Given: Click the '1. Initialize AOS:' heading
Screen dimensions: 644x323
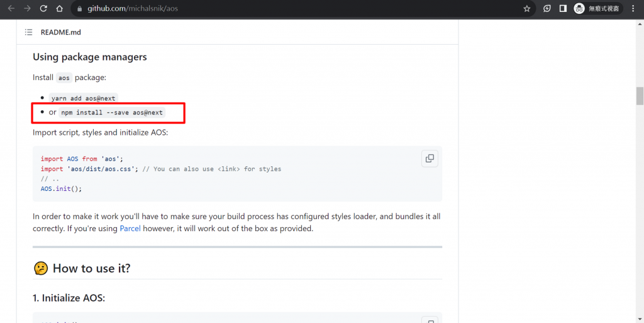Looking at the screenshot, I should coord(69,298).
